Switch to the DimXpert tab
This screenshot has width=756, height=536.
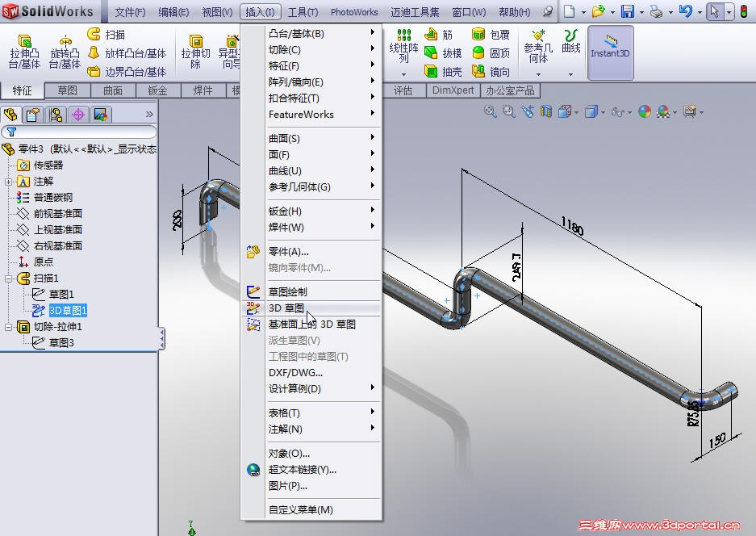tap(453, 90)
